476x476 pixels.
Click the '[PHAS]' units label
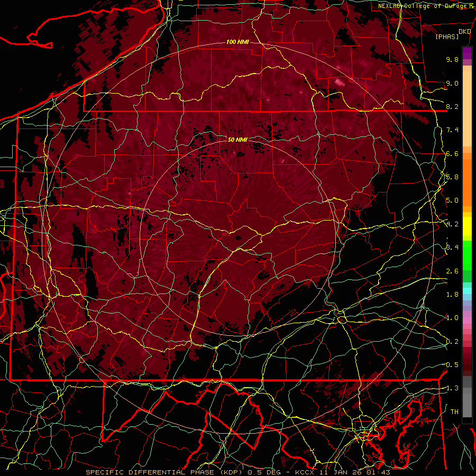pos(447,37)
